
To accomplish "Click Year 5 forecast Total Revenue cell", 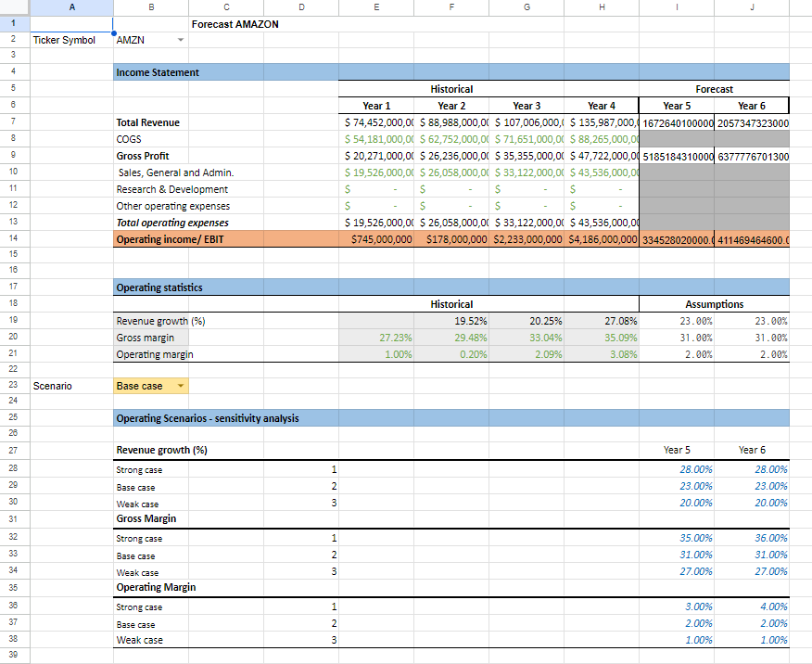I will 677,122.
